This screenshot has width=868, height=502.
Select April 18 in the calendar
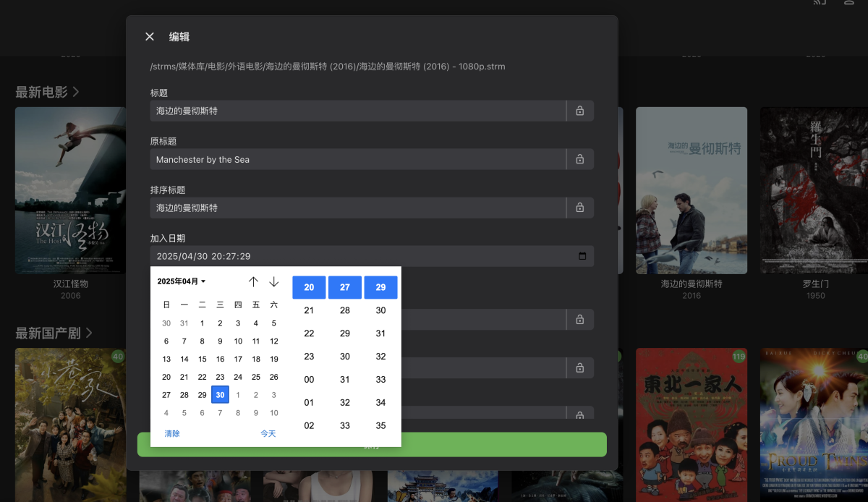256,359
